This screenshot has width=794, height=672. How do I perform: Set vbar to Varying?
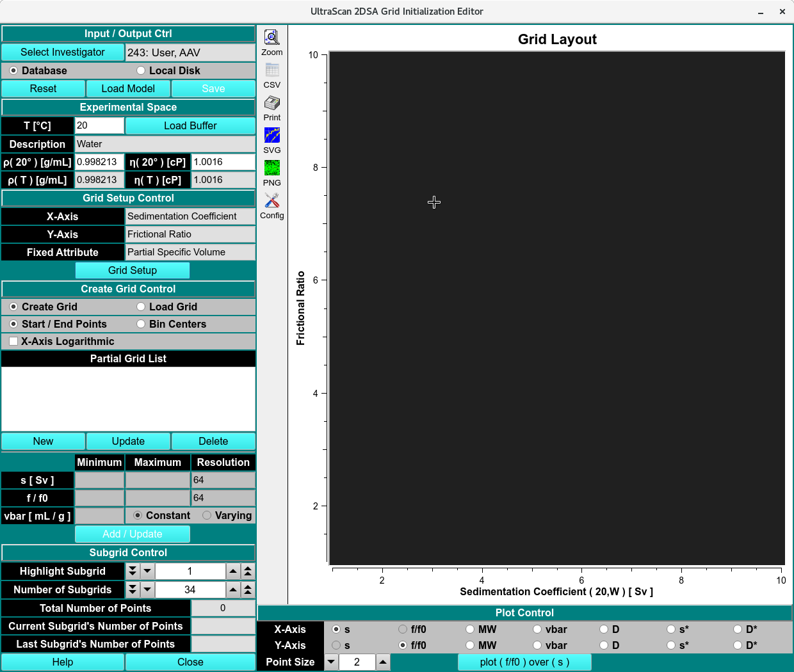(207, 515)
